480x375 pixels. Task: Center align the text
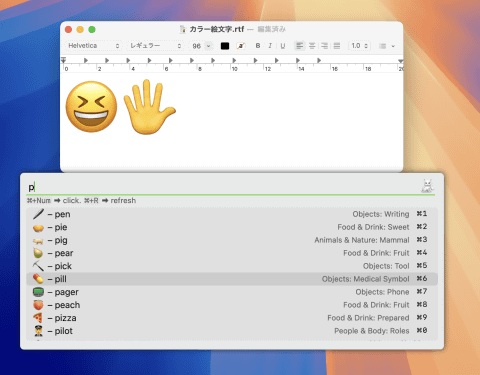[x=312, y=46]
